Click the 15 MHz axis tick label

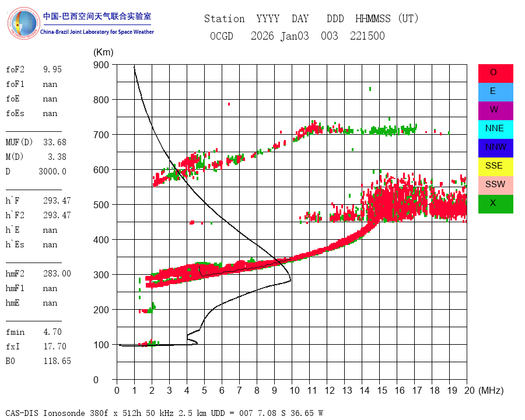coord(382,390)
